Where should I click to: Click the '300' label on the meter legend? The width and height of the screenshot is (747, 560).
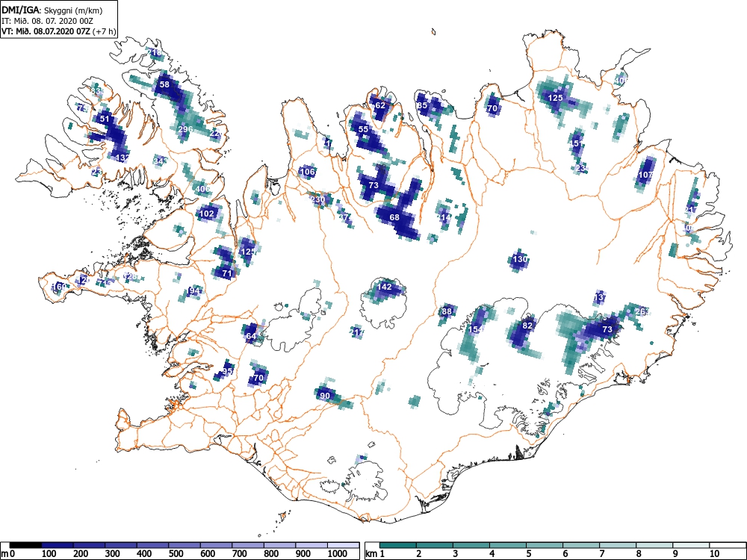coord(113,554)
